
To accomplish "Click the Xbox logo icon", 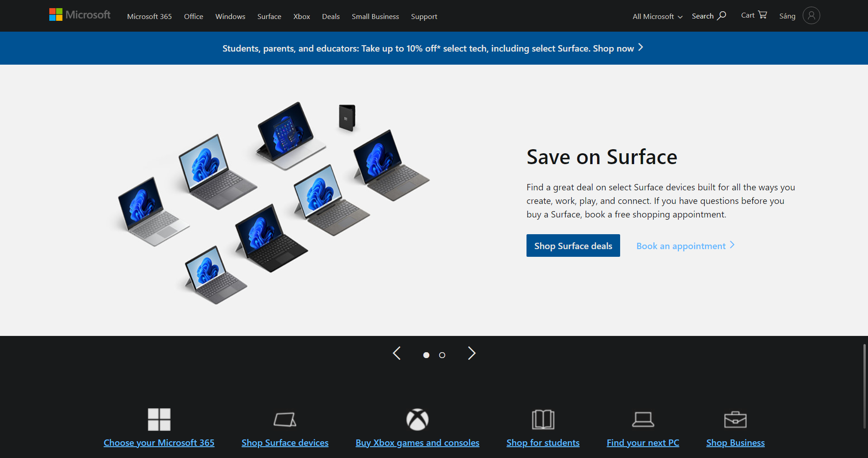I will pos(417,420).
